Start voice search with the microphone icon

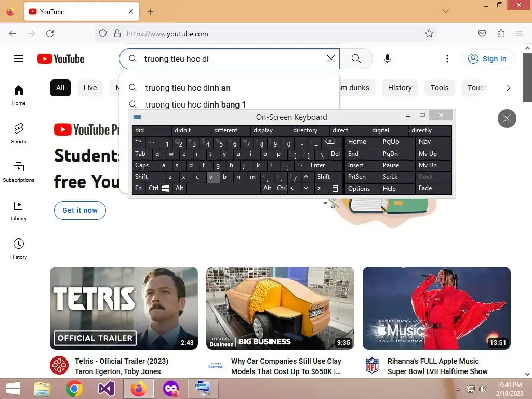388,59
